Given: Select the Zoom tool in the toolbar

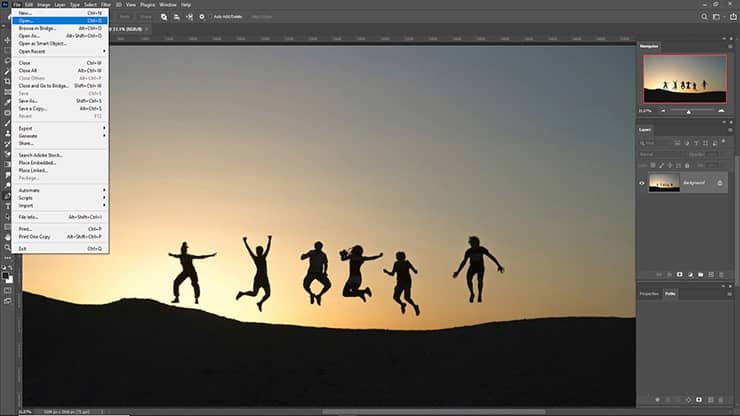Looking at the screenshot, I should point(7,247).
